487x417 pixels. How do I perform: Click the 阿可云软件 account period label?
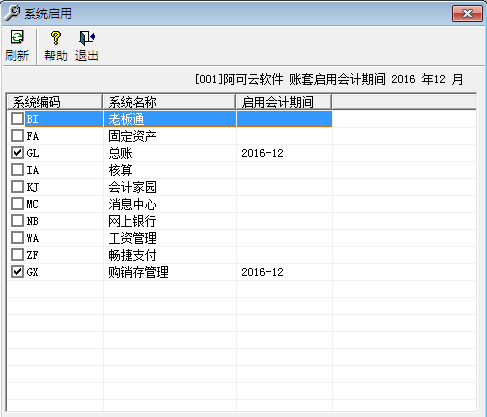pyautogui.click(x=329, y=79)
